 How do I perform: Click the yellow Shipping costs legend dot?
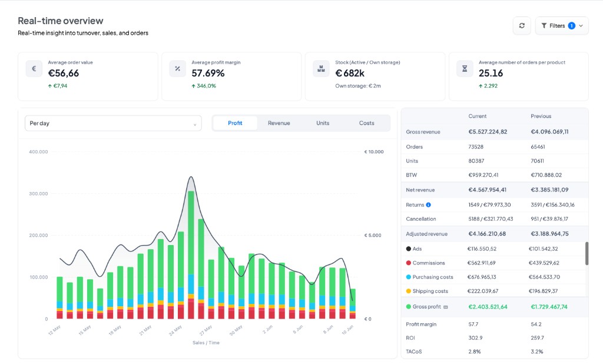pos(409,292)
